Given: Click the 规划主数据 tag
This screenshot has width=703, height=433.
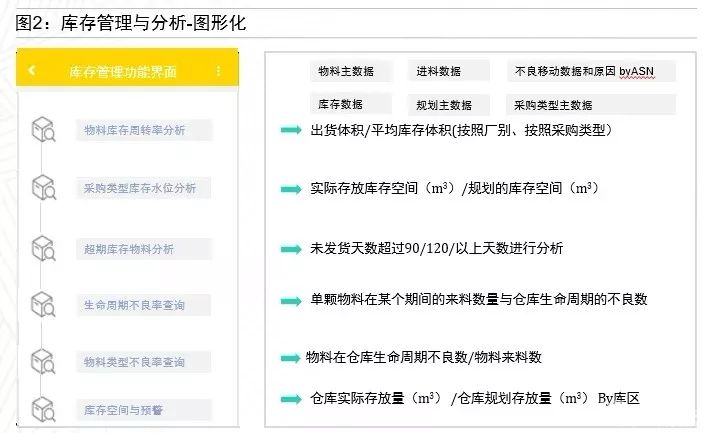Looking at the screenshot, I should (x=448, y=105).
